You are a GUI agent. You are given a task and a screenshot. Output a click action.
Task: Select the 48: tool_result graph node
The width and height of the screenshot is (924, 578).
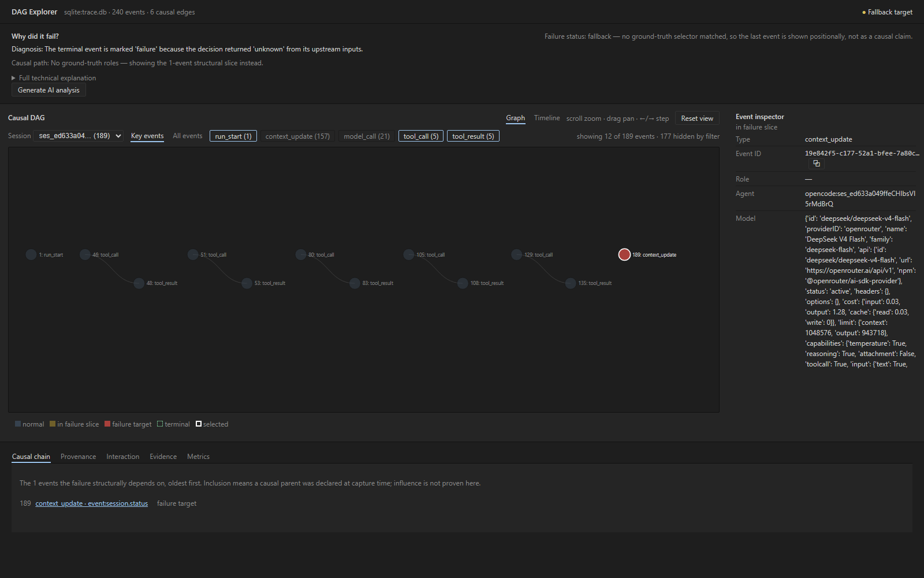[139, 283]
